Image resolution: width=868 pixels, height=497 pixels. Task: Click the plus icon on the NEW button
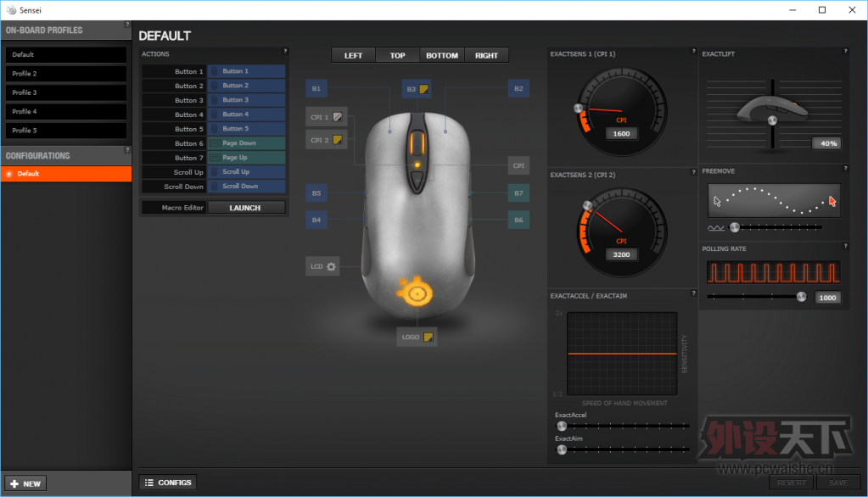pos(14,483)
